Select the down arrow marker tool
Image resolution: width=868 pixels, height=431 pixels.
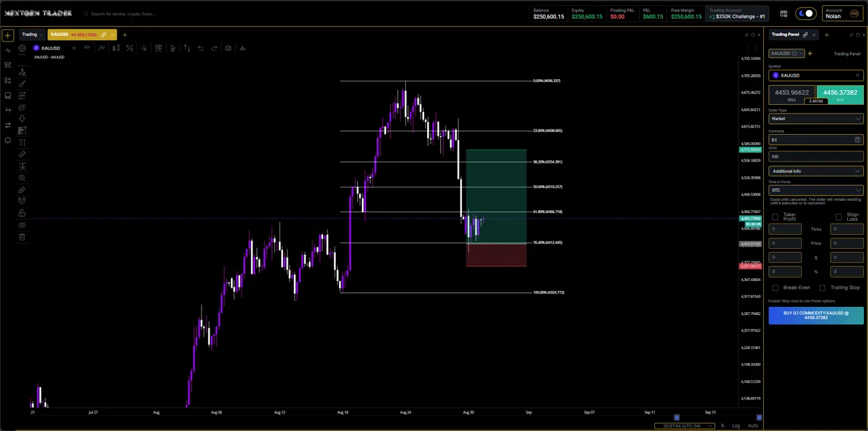(x=22, y=119)
